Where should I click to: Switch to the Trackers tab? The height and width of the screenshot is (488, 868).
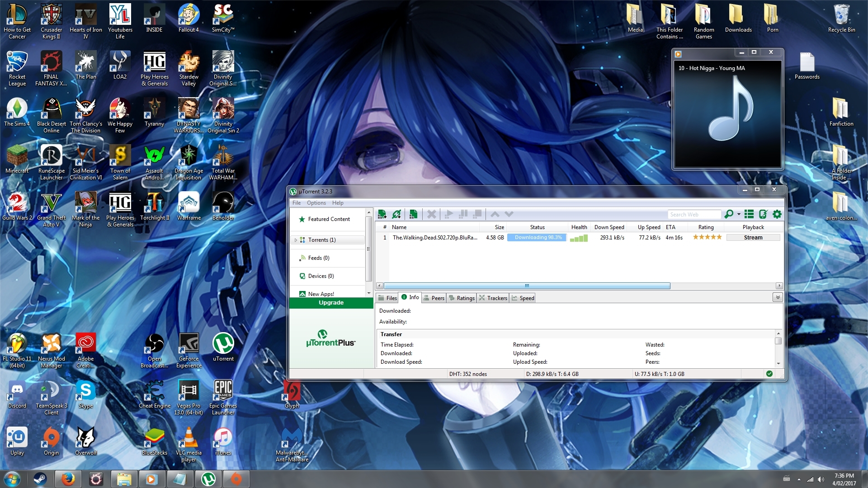[x=493, y=298]
